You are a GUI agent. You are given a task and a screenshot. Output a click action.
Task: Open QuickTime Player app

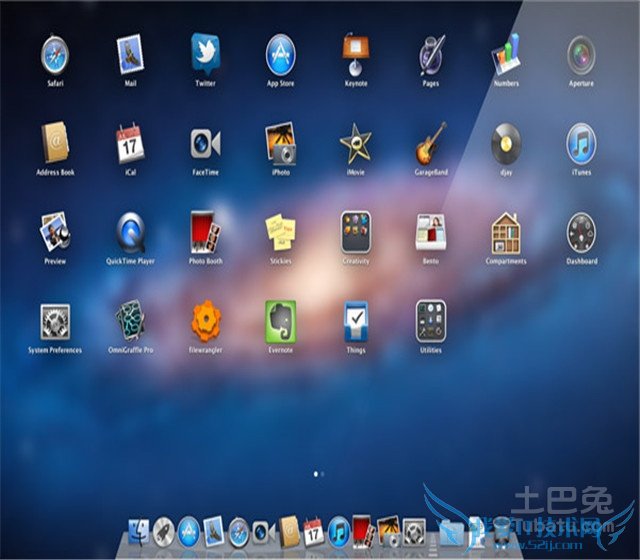[130, 232]
